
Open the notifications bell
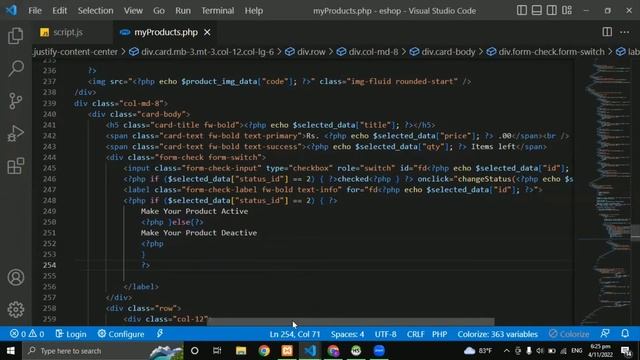625,334
